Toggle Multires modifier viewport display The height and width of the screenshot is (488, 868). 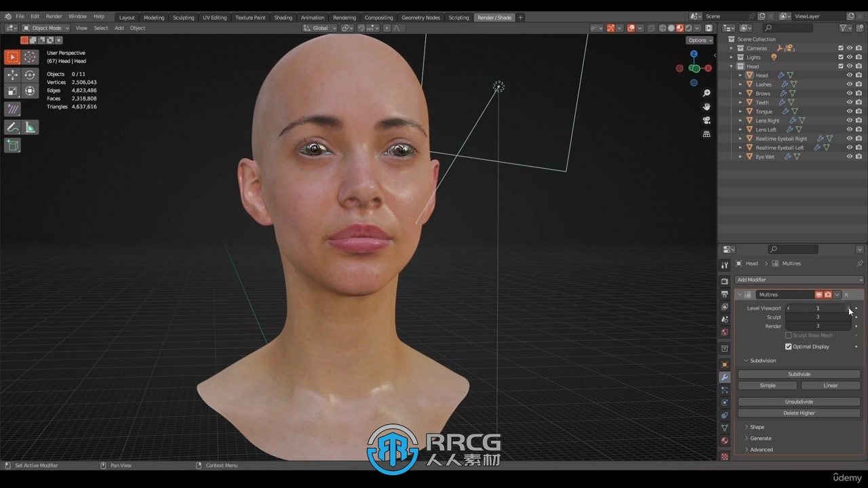pos(818,295)
